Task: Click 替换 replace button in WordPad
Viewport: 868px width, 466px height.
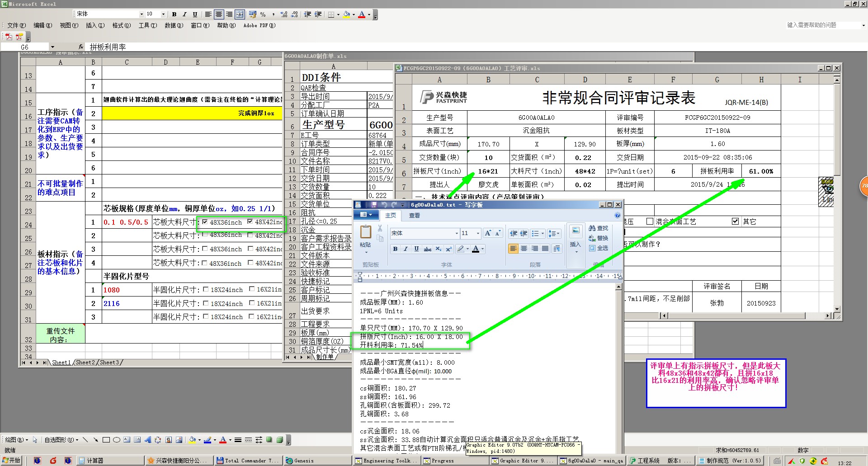Action: click(599, 238)
